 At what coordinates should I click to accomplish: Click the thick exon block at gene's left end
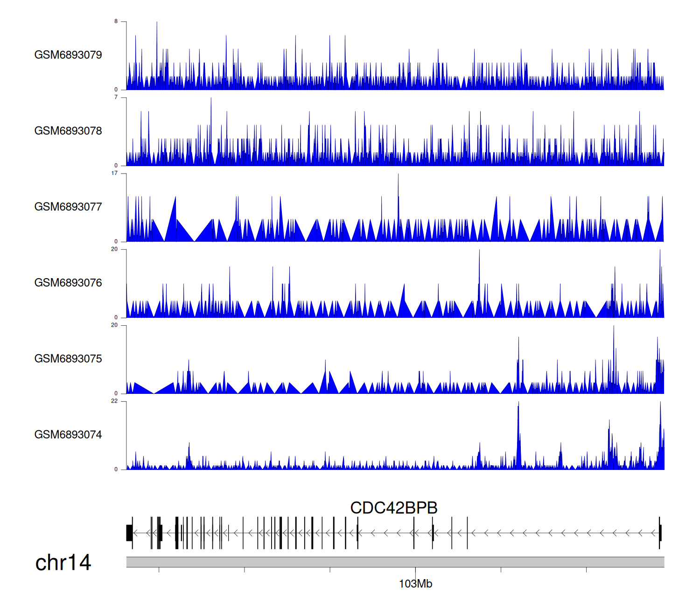(129, 533)
